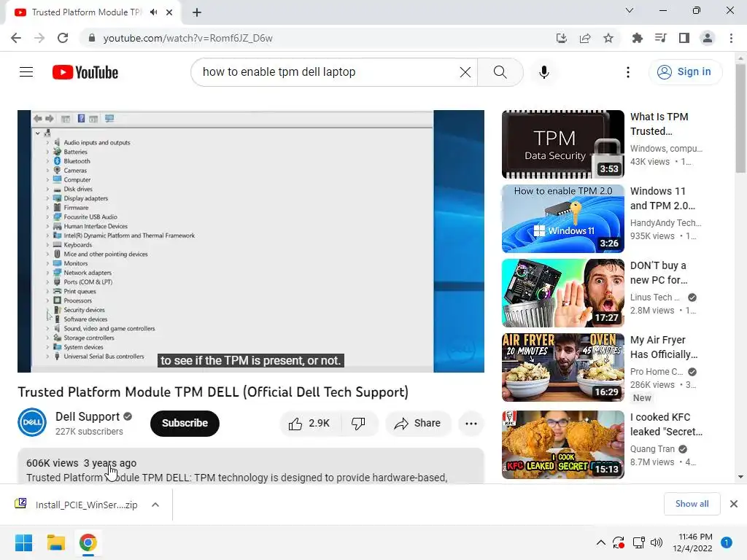Image resolution: width=747 pixels, height=560 pixels.
Task: Open 'My Air Fryer Has Officially' title
Action: [x=664, y=347]
